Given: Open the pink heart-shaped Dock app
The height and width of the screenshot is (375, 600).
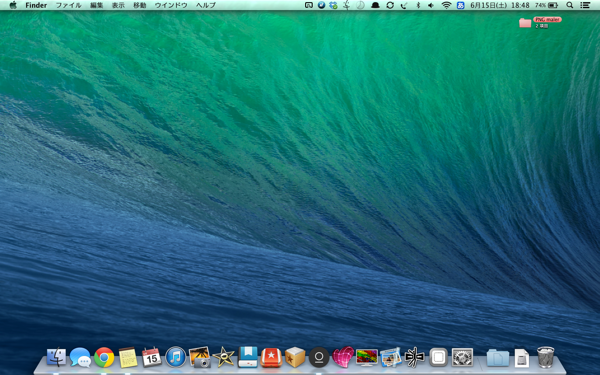Looking at the screenshot, I should [343, 357].
